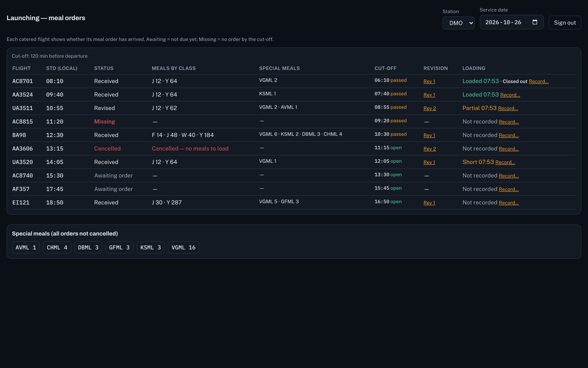Open Rev 2 link for cancelled AA3606
This screenshot has width=588, height=368.
point(430,149)
